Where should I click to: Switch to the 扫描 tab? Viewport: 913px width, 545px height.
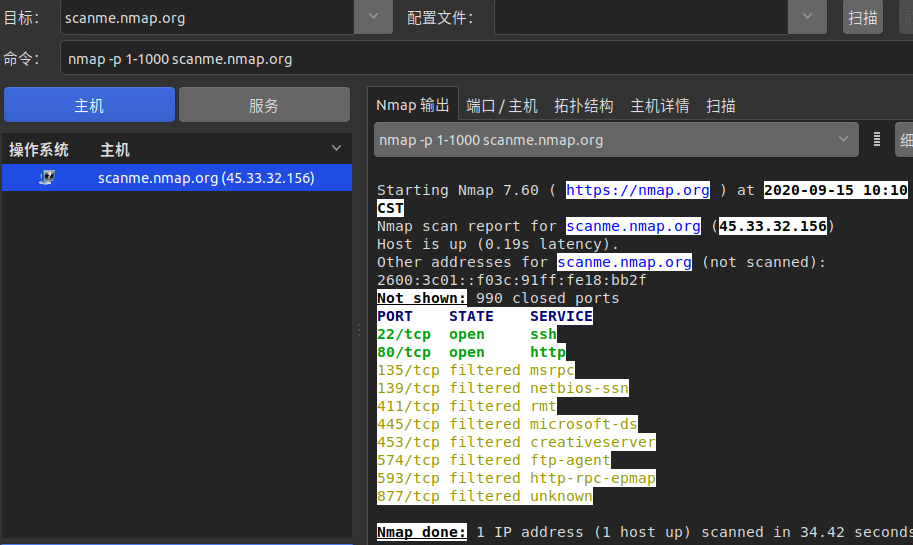pos(720,106)
